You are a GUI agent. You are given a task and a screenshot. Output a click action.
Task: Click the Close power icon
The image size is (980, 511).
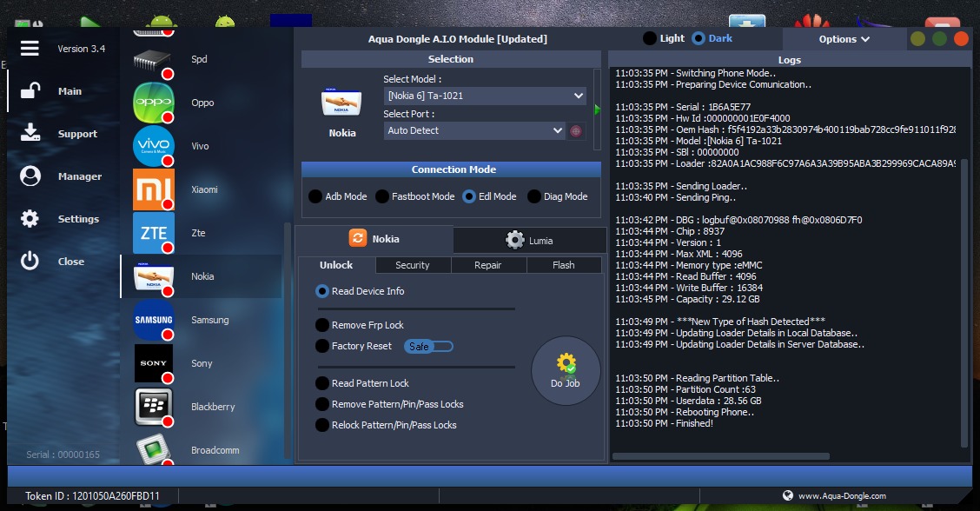point(30,261)
